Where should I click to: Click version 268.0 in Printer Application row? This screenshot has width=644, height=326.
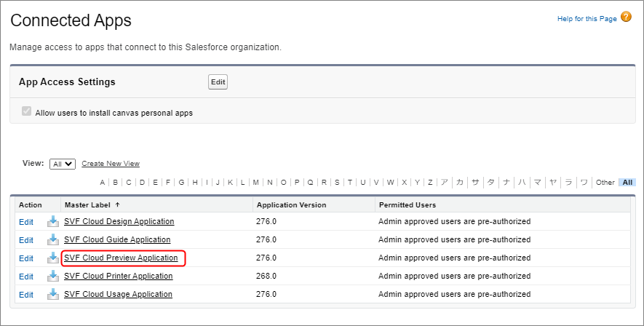point(266,276)
